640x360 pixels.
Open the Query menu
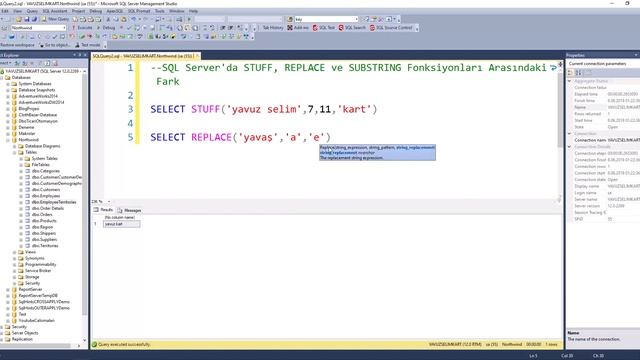click(x=32, y=11)
